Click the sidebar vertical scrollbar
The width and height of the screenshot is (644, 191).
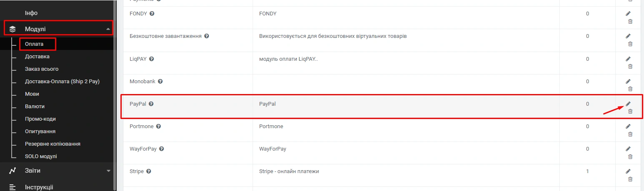pos(115,96)
